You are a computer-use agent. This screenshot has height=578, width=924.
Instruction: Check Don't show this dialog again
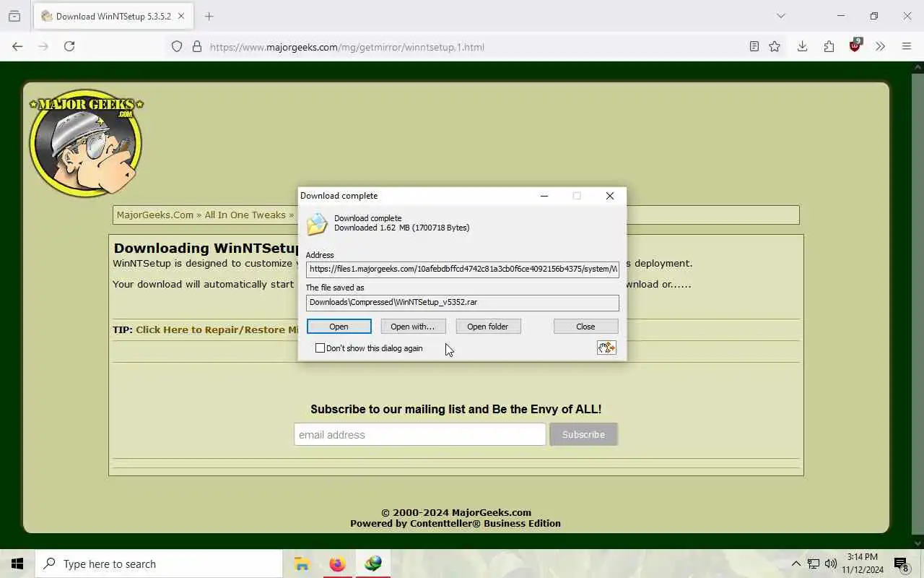[320, 348]
